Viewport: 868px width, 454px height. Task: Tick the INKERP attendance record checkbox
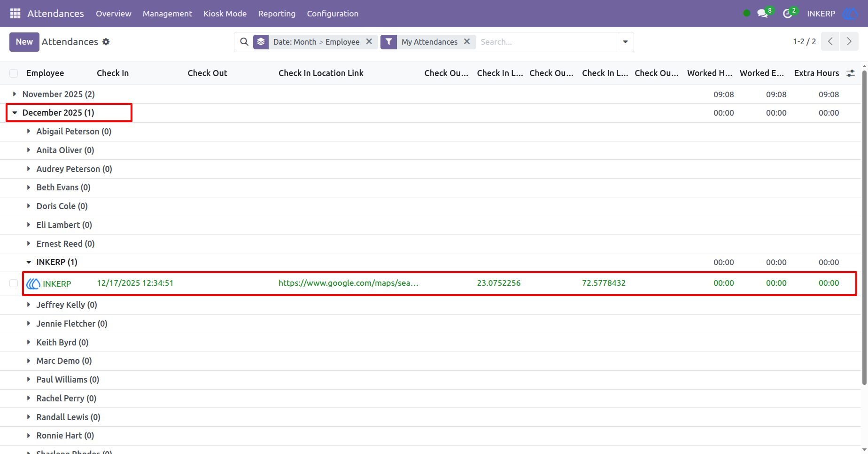coord(14,283)
